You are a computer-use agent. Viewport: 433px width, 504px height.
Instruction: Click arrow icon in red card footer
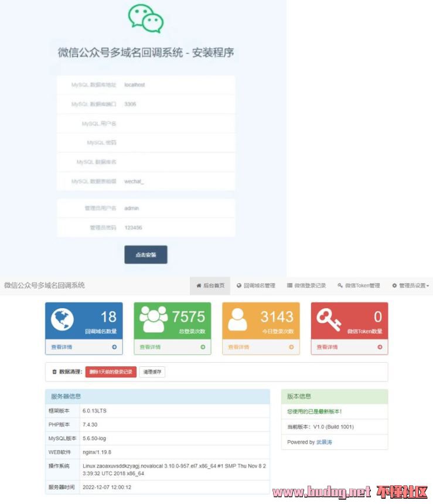point(380,347)
